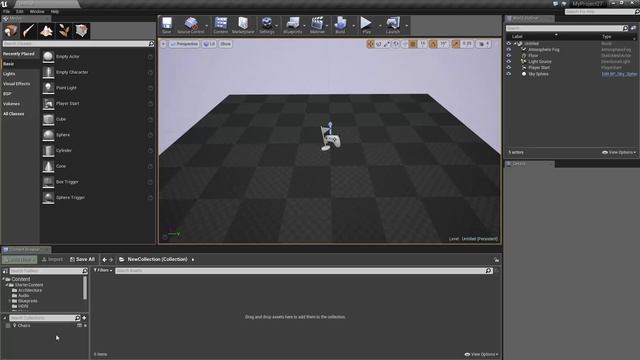Click Save All in Content Browser
The height and width of the screenshot is (360, 640).
82,259
